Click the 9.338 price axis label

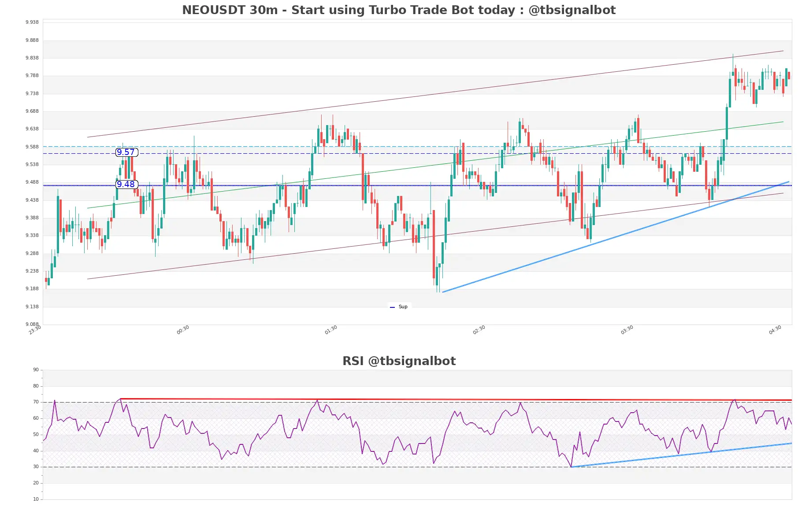(32, 236)
